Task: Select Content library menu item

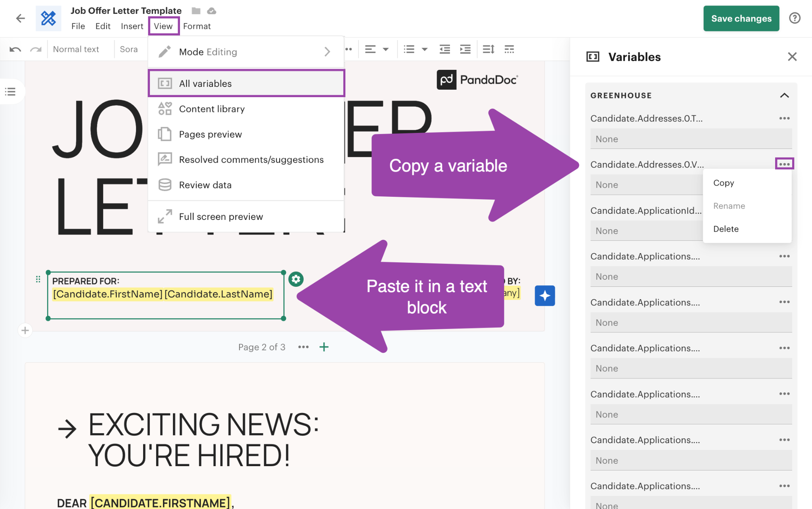Action: (246, 109)
